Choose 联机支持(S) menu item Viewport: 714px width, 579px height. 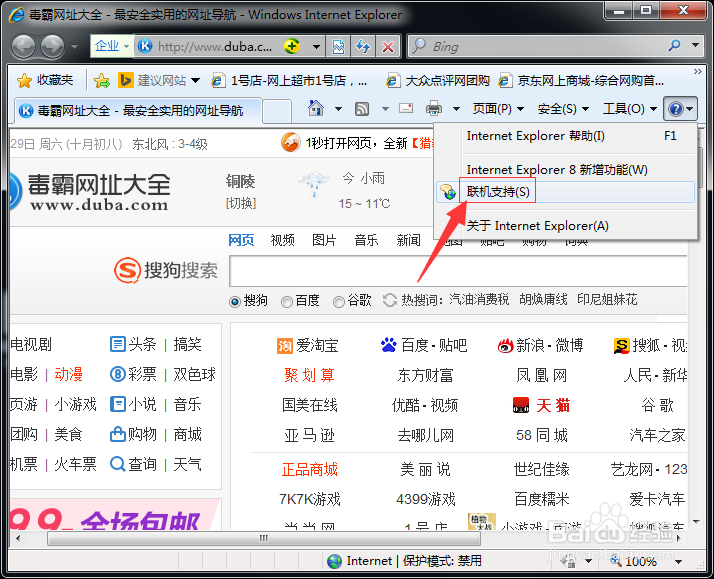pos(566,192)
